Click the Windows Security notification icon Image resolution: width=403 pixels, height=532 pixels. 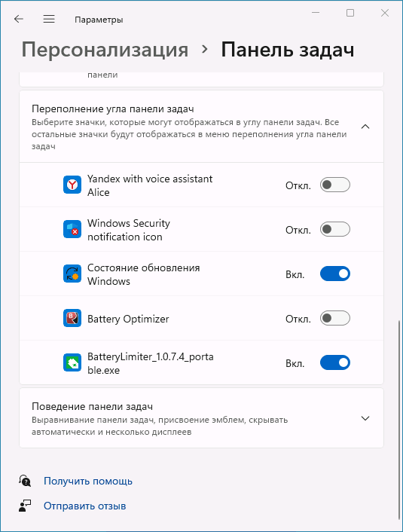(72, 229)
